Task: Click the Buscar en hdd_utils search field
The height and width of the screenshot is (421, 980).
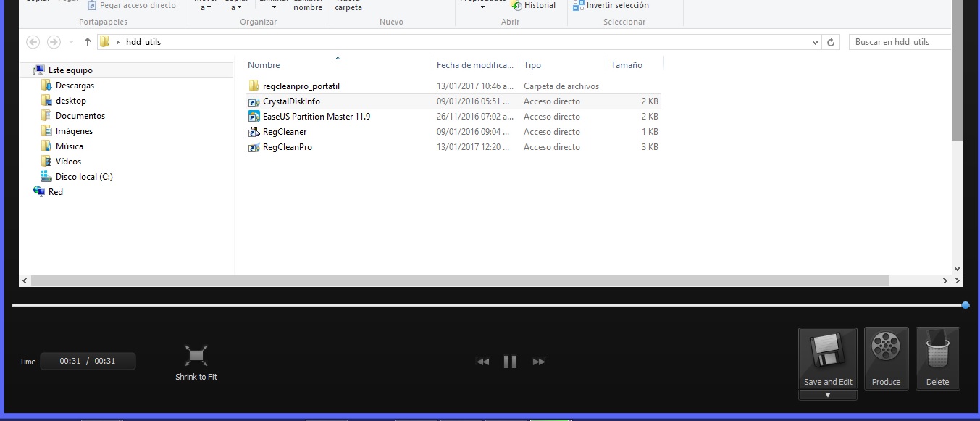Action: pos(898,42)
